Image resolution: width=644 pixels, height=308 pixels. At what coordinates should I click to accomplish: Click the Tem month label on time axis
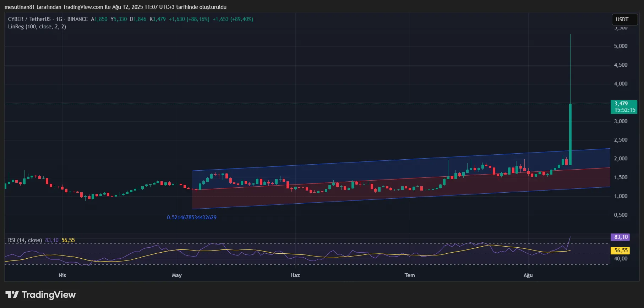[410, 275]
